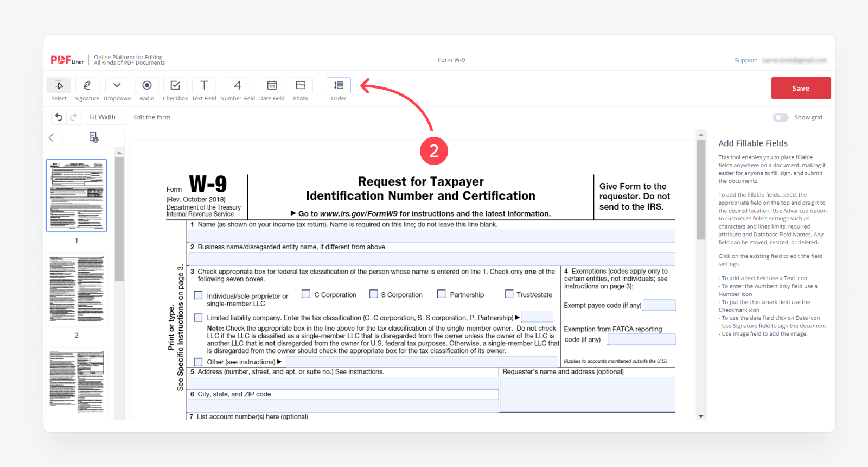Image resolution: width=868 pixels, height=467 pixels.
Task: Click the Business name field on line 2
Action: click(x=432, y=259)
